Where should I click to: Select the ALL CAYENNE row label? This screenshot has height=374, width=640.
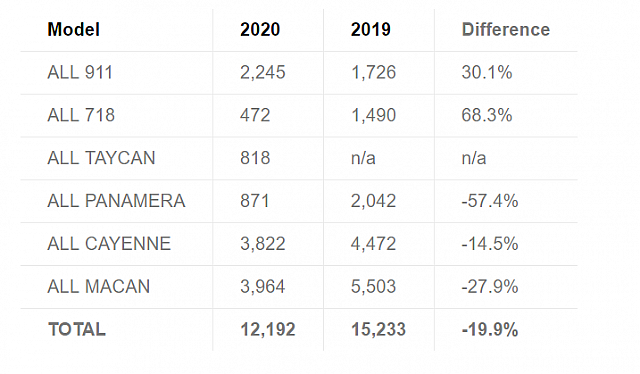click(x=109, y=244)
